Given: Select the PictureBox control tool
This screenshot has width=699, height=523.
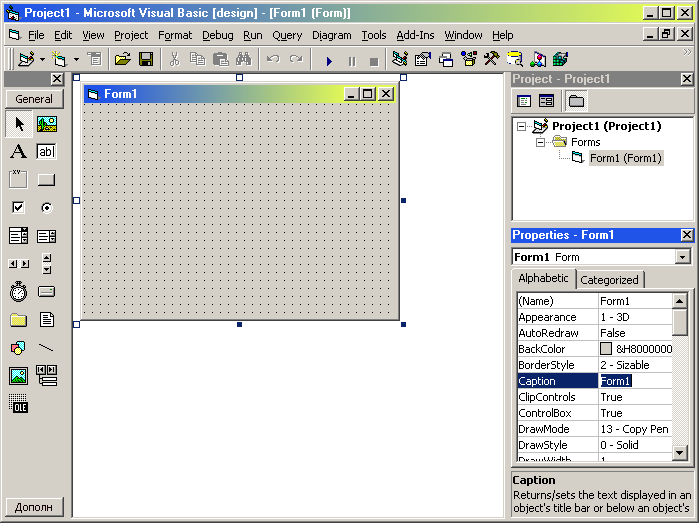Looking at the screenshot, I should 47,124.
